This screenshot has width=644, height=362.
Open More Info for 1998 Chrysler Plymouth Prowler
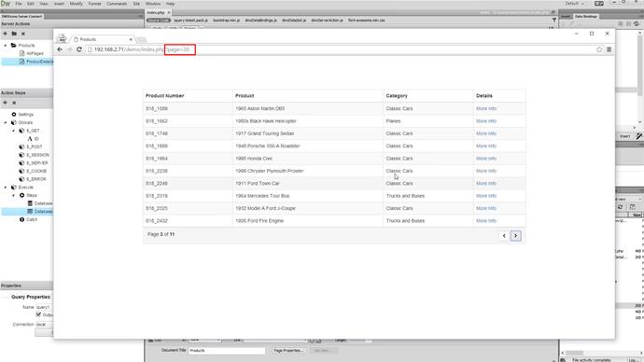(486, 171)
